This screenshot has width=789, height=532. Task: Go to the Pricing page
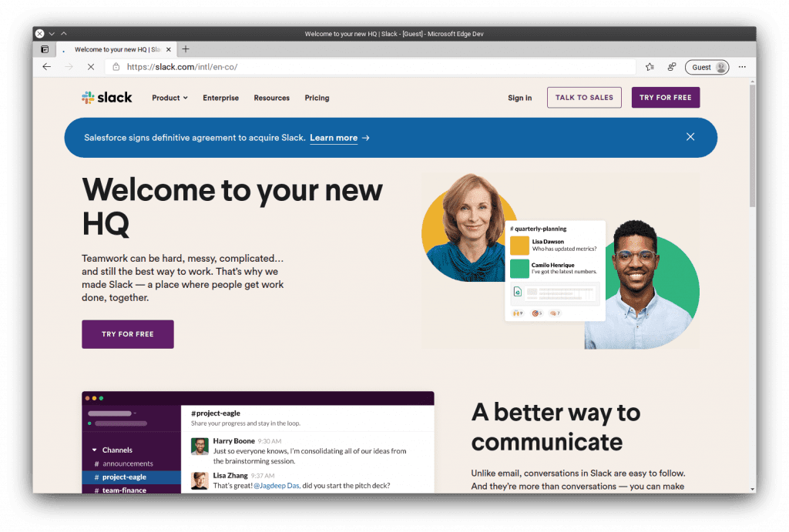point(317,98)
